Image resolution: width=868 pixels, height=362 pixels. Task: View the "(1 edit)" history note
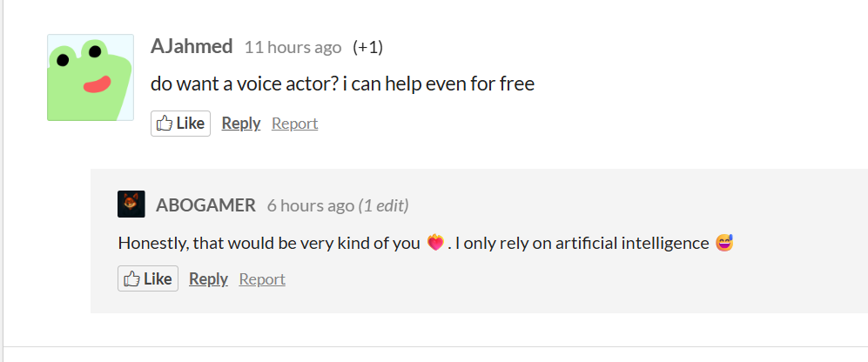(x=384, y=206)
